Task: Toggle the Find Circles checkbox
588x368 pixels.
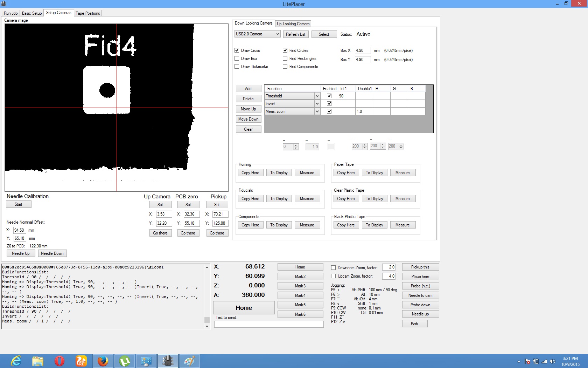Action: coord(285,50)
